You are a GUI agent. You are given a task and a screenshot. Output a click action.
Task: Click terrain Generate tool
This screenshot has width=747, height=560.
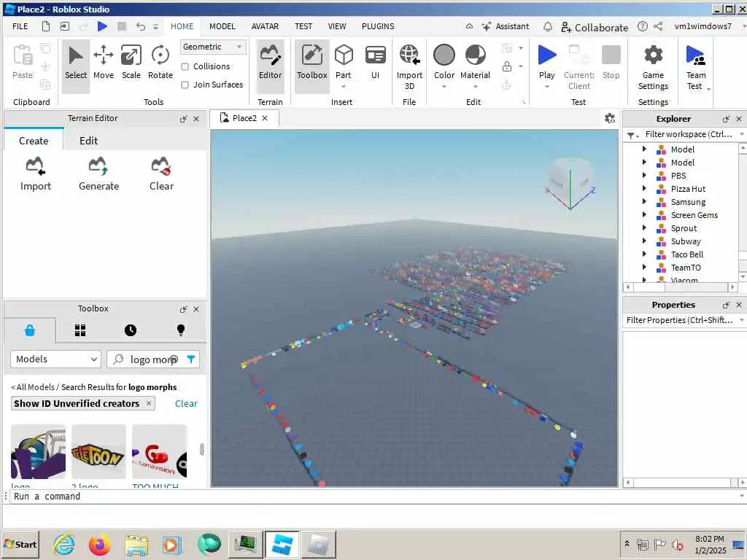98,174
